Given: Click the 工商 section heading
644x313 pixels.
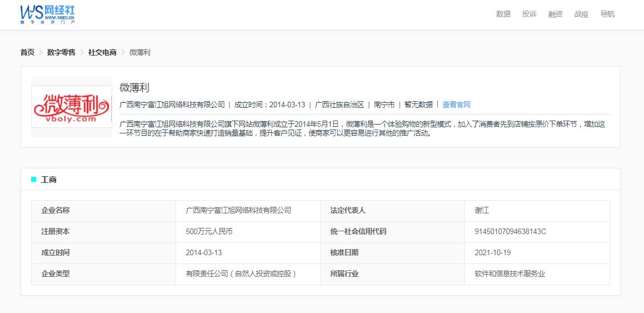Looking at the screenshot, I should coord(48,180).
